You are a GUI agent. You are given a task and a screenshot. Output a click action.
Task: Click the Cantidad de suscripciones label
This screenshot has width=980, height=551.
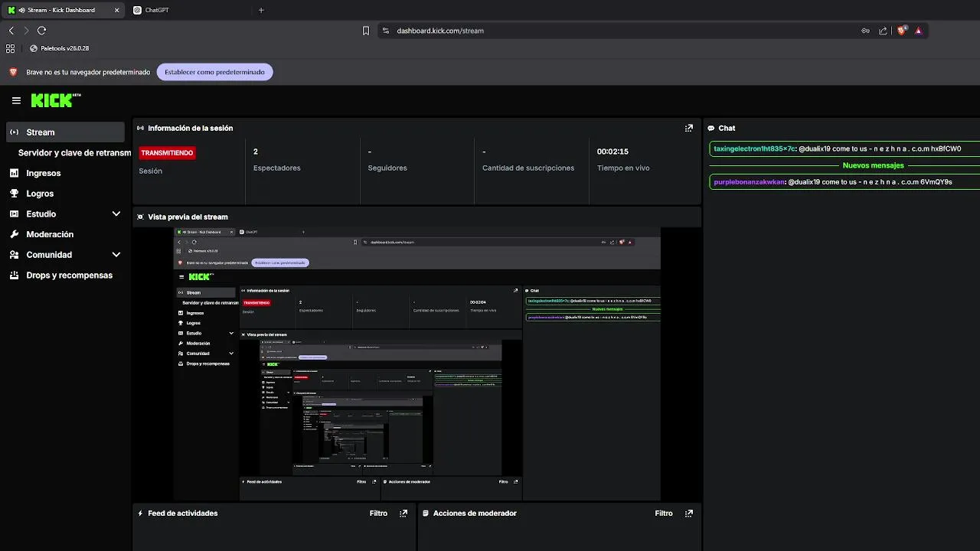click(528, 168)
